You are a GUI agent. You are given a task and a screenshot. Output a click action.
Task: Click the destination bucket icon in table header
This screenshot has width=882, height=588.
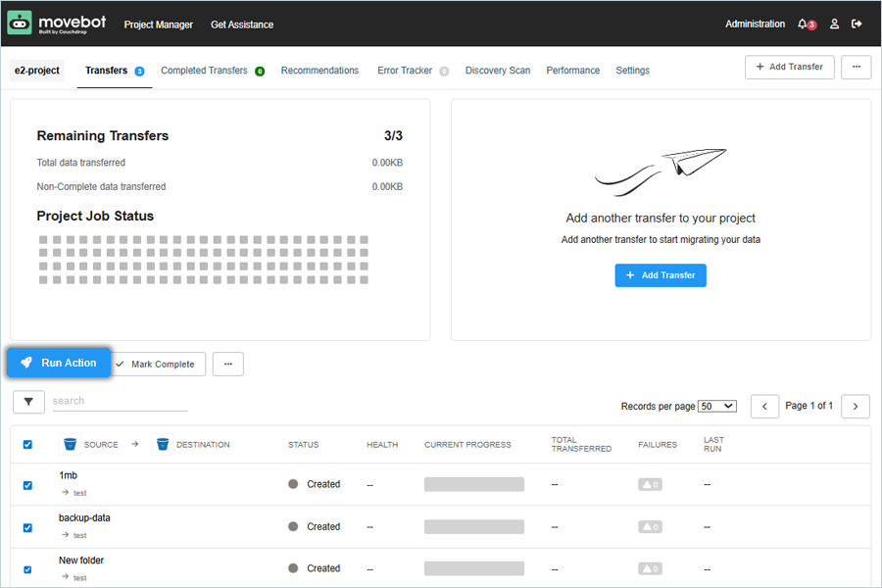(162, 444)
